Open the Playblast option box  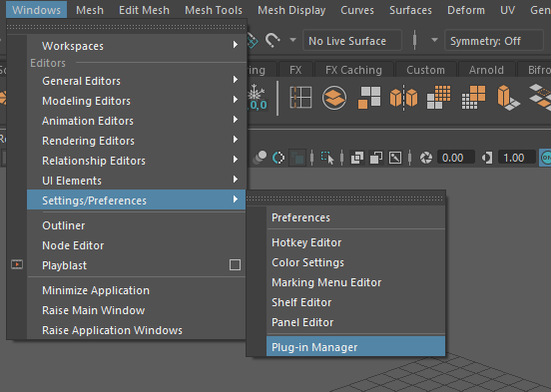pyautogui.click(x=235, y=264)
